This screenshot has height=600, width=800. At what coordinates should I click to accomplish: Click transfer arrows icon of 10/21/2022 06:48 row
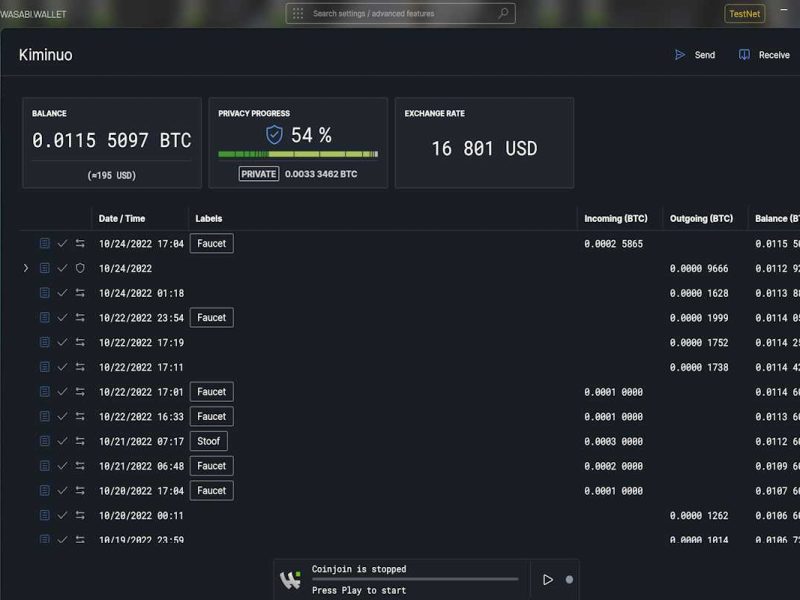click(x=80, y=466)
